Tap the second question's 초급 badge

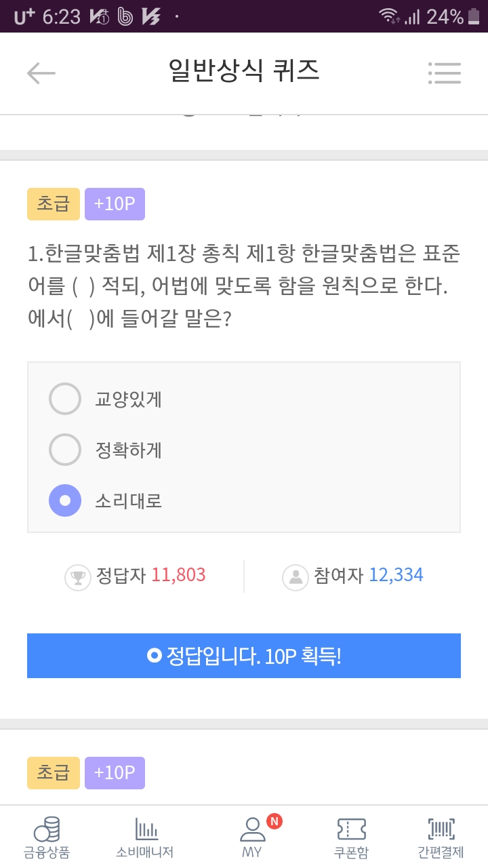click(54, 773)
